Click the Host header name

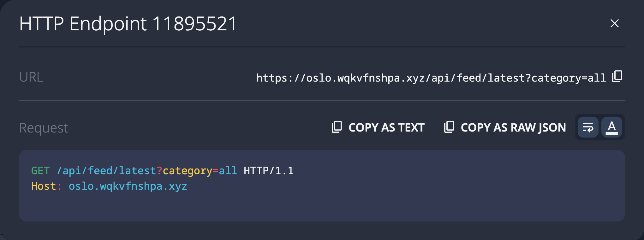coord(44,186)
